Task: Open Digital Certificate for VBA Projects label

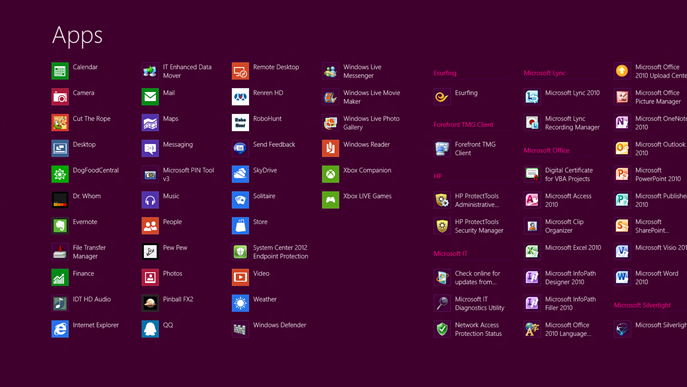Action: tap(569, 174)
